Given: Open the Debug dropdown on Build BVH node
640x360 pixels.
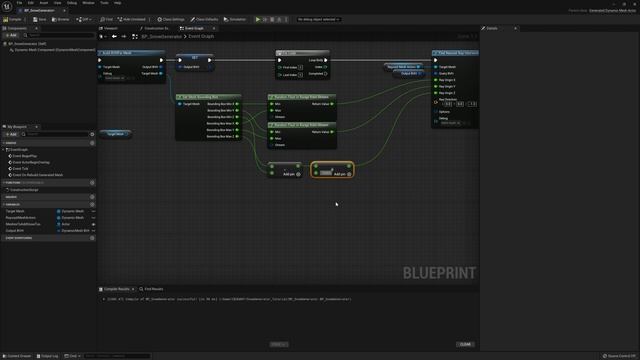Looking at the screenshot, I should (115, 78).
